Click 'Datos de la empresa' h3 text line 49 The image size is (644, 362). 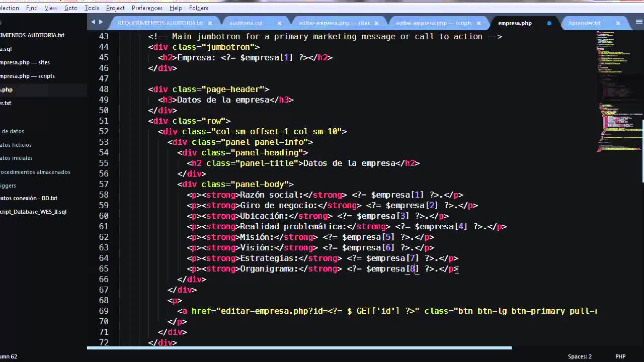point(223,100)
